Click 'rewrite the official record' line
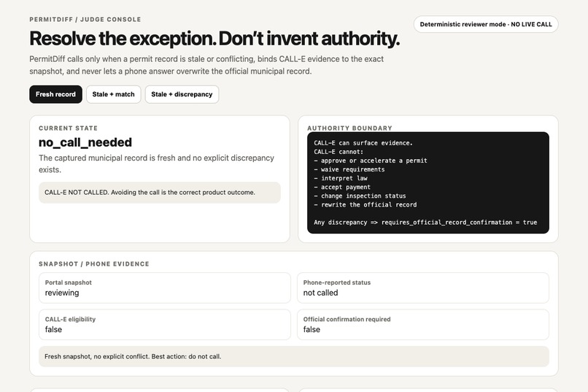The width and height of the screenshot is (588, 392). click(x=365, y=205)
